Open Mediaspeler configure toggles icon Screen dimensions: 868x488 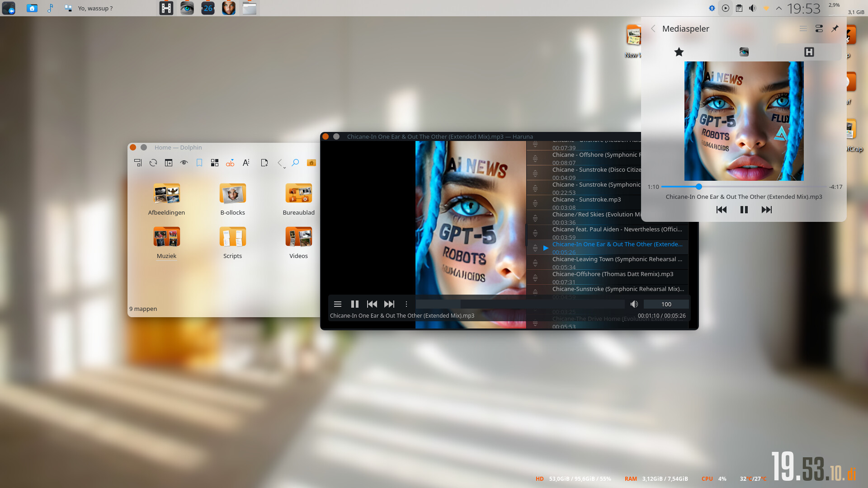click(x=819, y=28)
